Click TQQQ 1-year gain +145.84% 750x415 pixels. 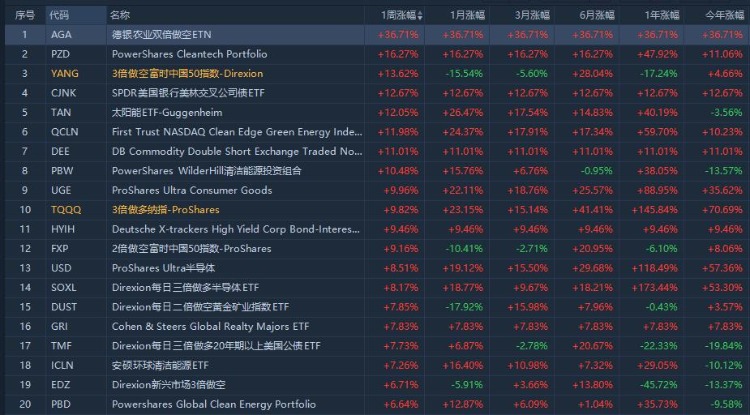coord(654,209)
